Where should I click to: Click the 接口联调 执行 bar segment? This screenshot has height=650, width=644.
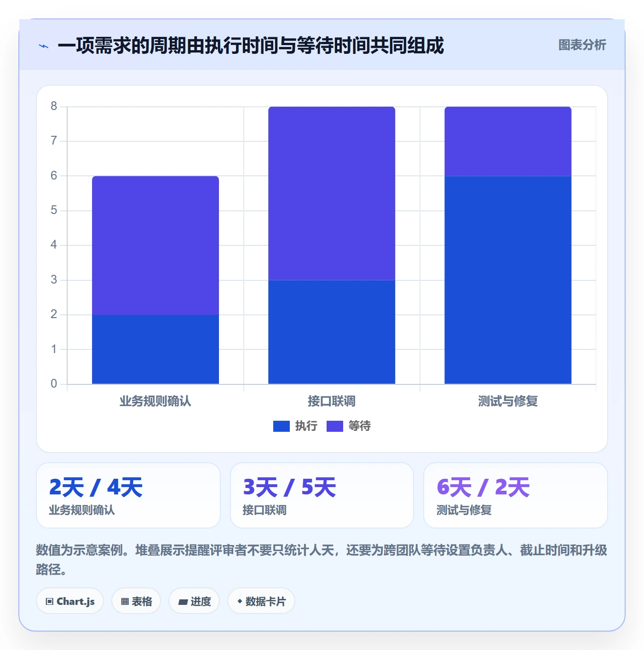332,332
